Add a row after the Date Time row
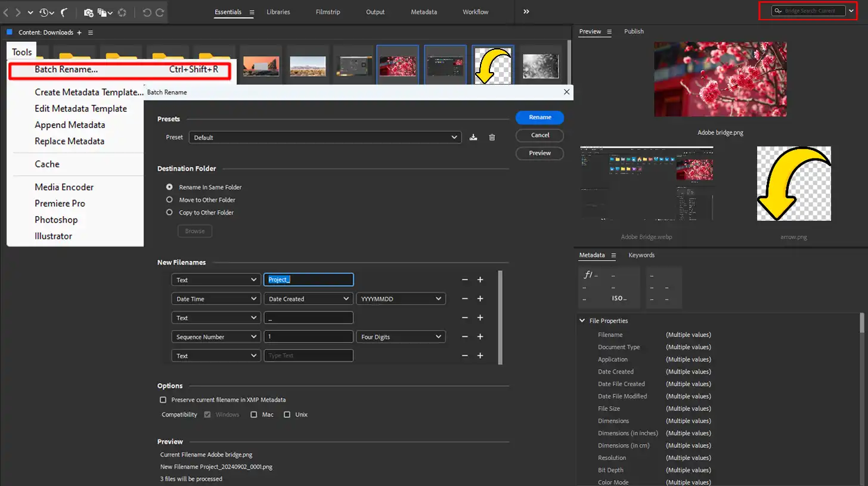Viewport: 868px width, 486px height. pyautogui.click(x=480, y=299)
